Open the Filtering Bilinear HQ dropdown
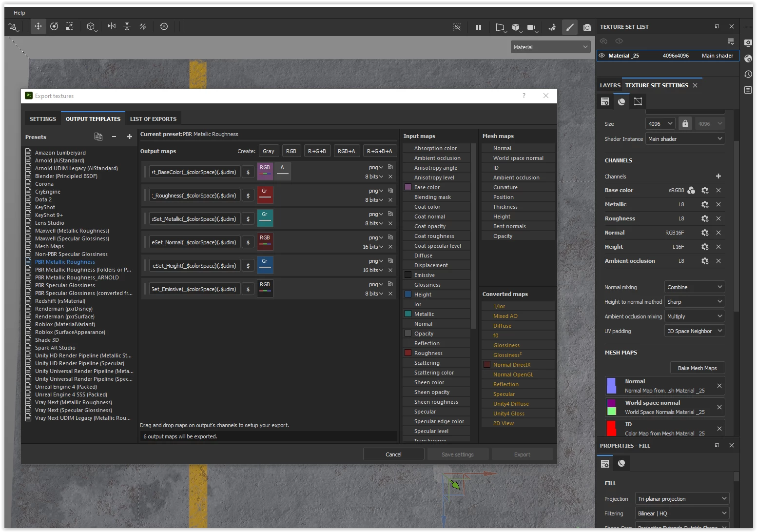 click(682, 513)
